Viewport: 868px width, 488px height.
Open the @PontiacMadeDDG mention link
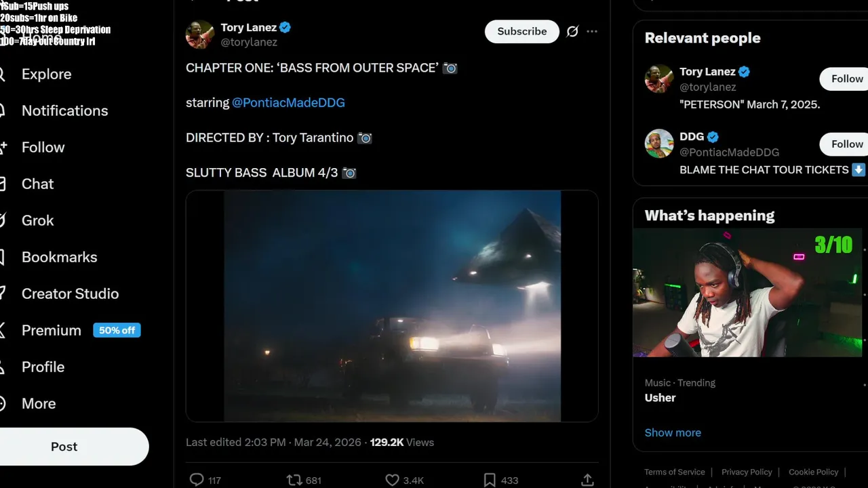(x=288, y=102)
